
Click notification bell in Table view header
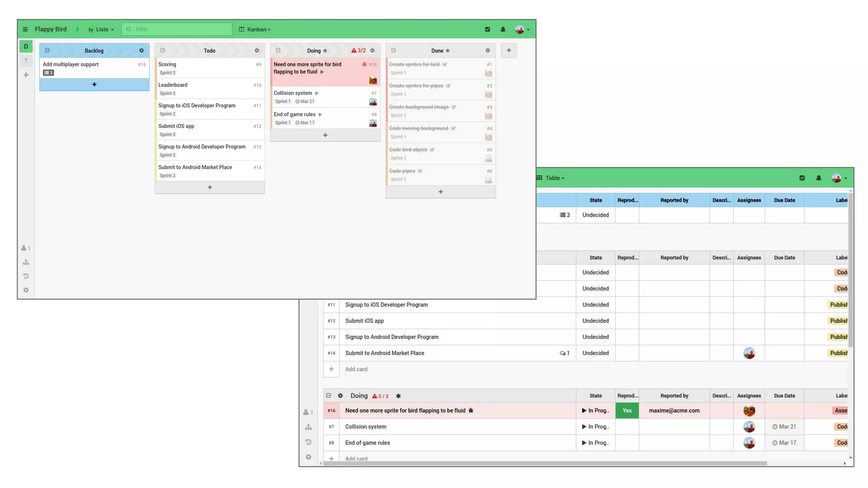818,178
